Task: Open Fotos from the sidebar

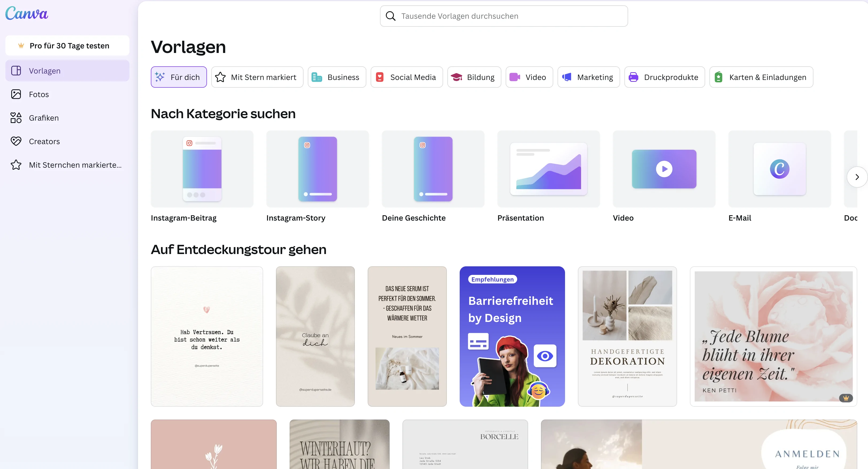Action: 39,94
